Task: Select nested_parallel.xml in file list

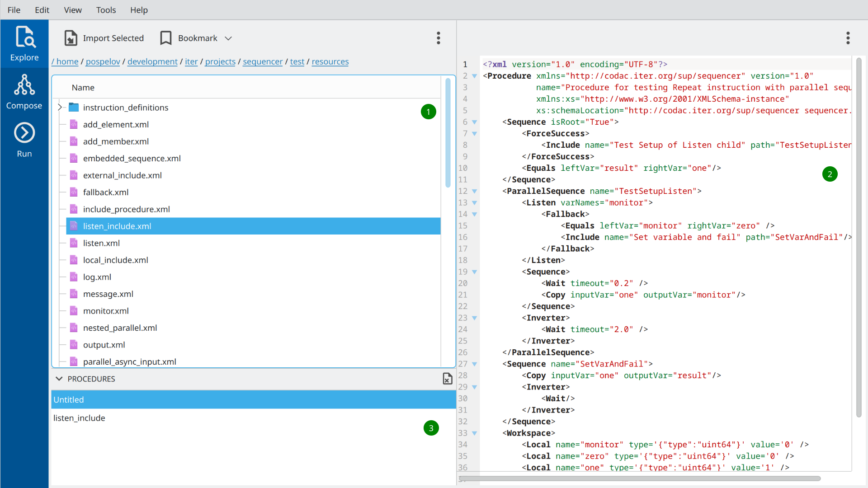Action: coord(120,328)
